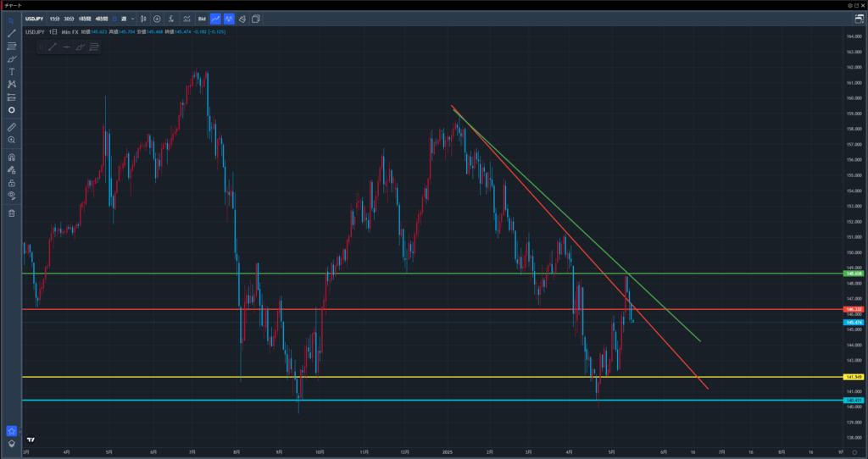
Task: Click the favorites star button at bottom left
Action: [11, 431]
